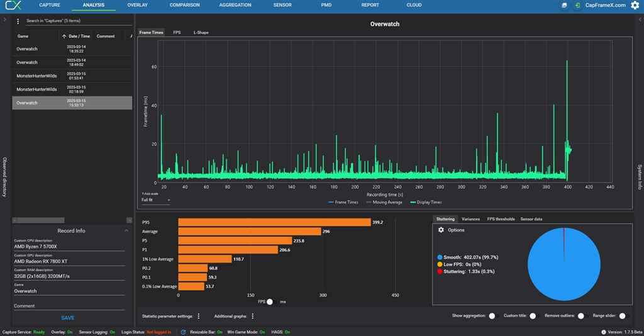Edit the Custom GPU description field
The image size is (644, 336).
tap(69, 261)
